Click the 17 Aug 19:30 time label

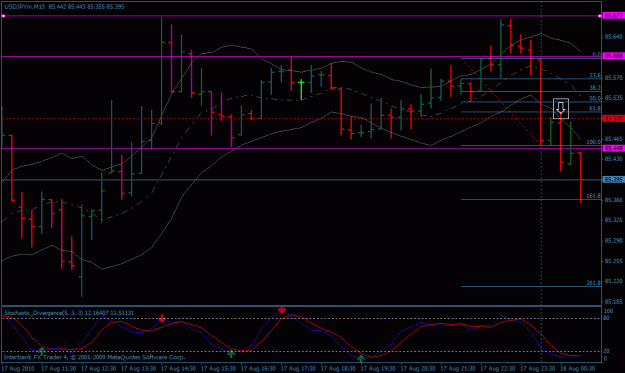[x=378, y=369]
